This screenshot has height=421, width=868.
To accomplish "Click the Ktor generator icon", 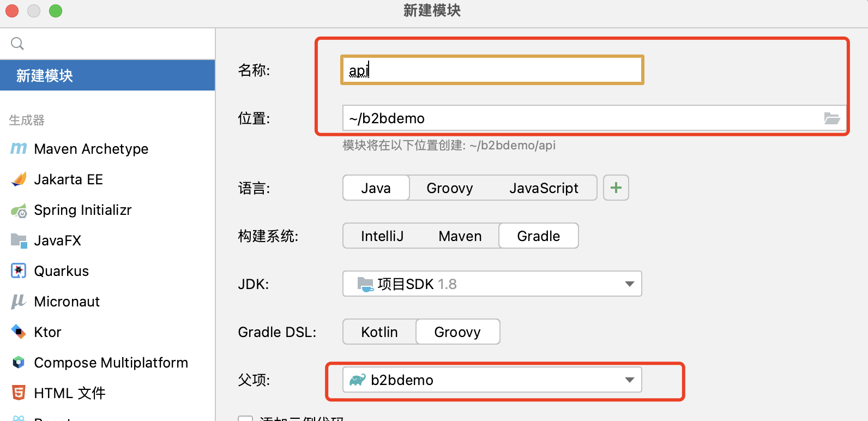I will click(19, 332).
